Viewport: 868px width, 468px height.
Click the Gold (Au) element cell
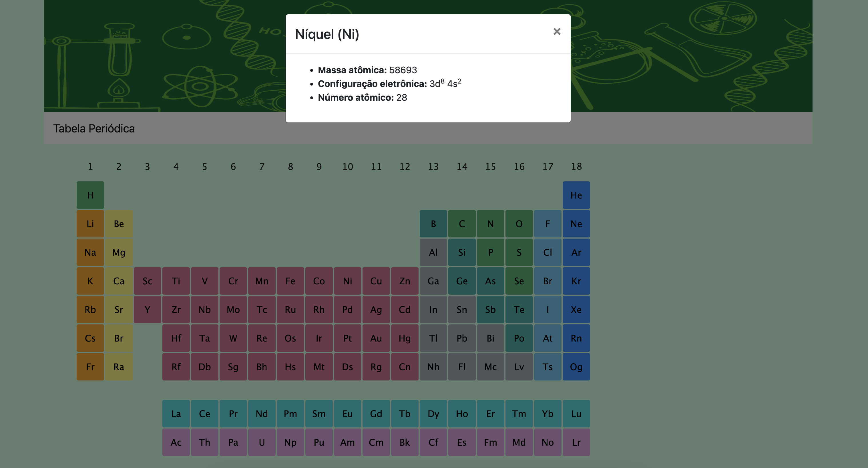coord(376,338)
